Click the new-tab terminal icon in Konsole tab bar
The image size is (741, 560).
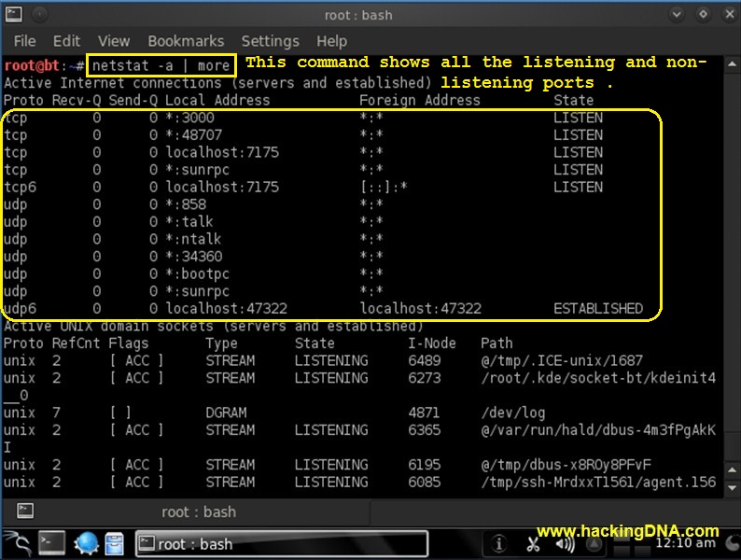tap(24, 511)
